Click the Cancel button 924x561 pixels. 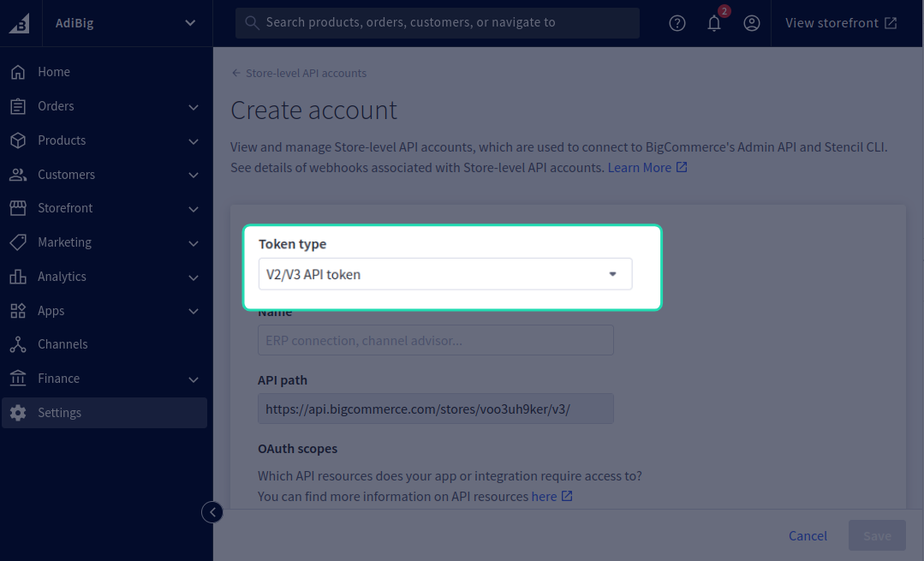(x=808, y=535)
